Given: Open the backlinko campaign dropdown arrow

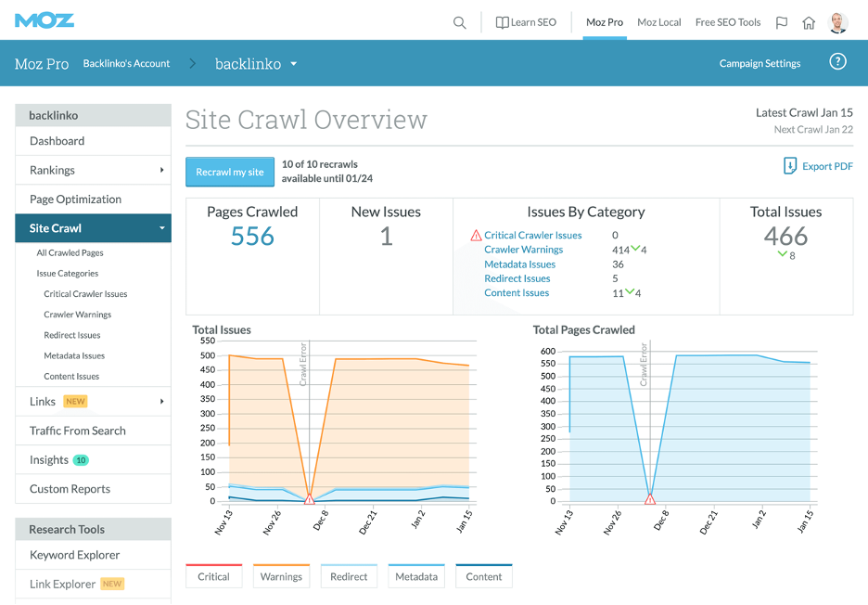Looking at the screenshot, I should tap(293, 64).
